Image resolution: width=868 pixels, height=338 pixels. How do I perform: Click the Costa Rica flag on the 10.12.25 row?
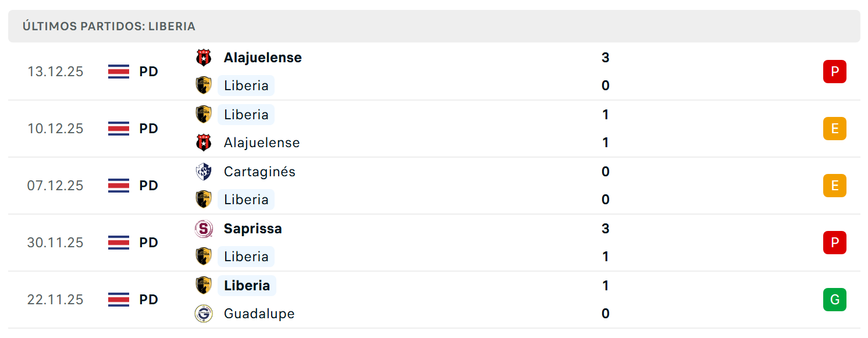pos(119,129)
